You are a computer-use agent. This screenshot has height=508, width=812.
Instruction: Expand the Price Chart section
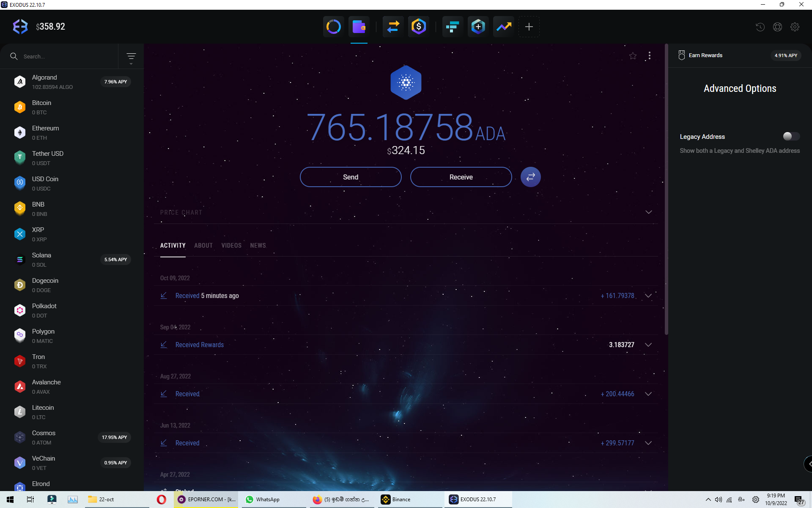click(x=648, y=212)
